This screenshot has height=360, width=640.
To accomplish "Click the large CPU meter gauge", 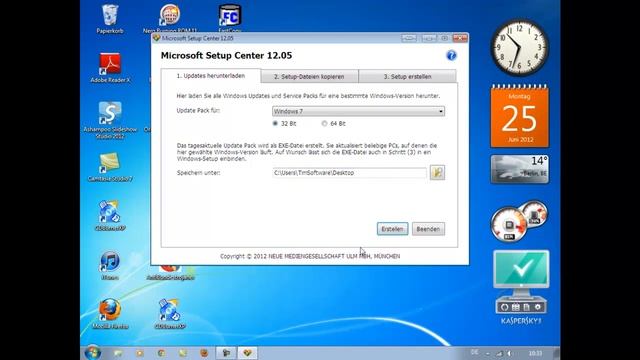I will [509, 224].
